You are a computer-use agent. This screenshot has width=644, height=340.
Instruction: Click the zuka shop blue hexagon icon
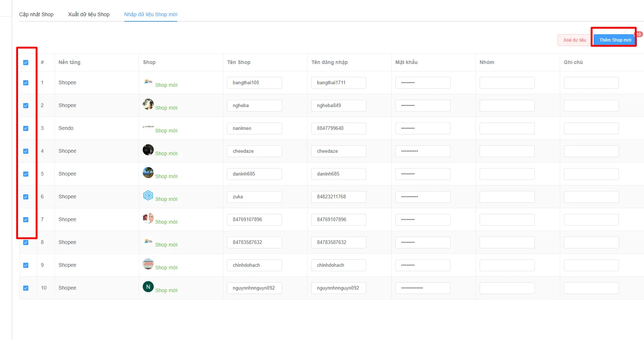(x=148, y=195)
